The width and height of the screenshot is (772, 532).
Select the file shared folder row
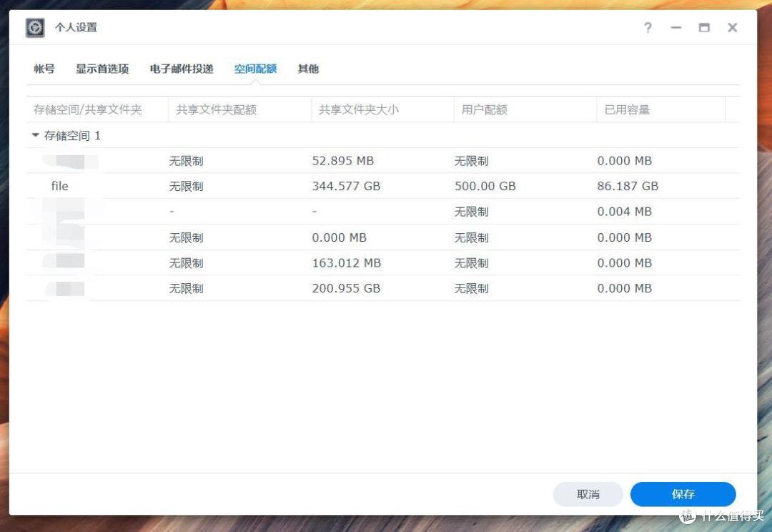(x=383, y=186)
